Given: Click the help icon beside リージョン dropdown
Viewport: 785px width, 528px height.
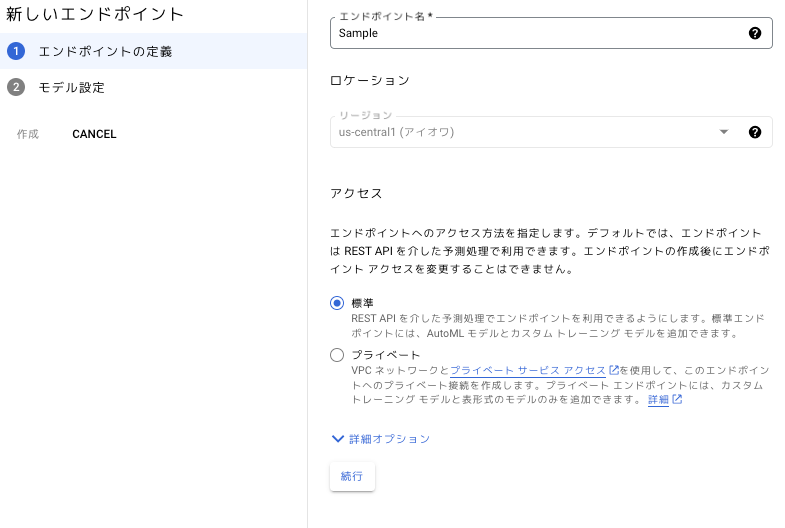Looking at the screenshot, I should coord(755,132).
